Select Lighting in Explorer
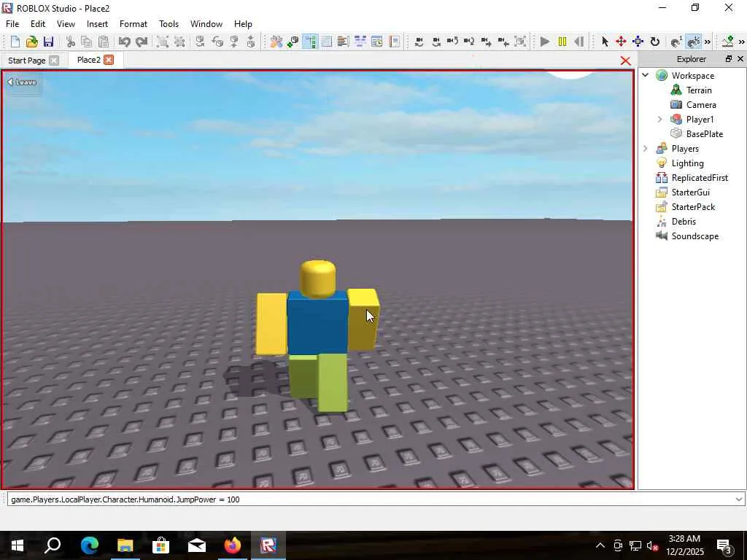This screenshot has width=747, height=560. click(687, 163)
